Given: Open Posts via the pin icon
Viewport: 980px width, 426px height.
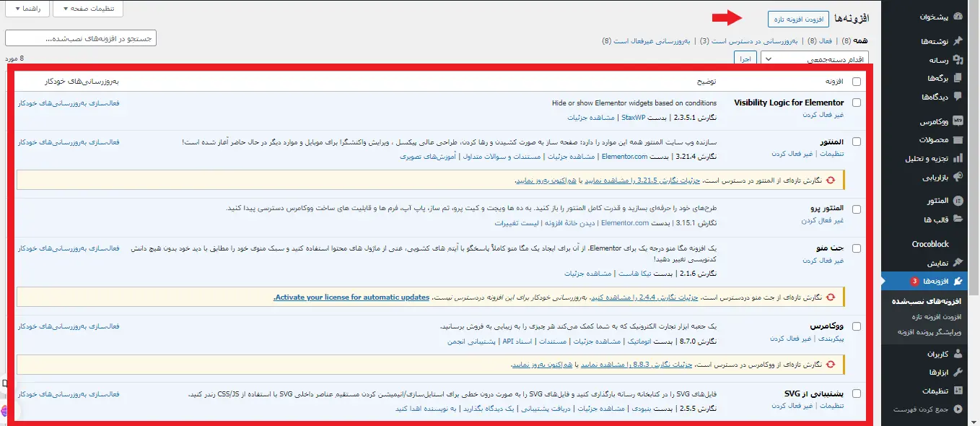Looking at the screenshot, I should click(958, 41).
